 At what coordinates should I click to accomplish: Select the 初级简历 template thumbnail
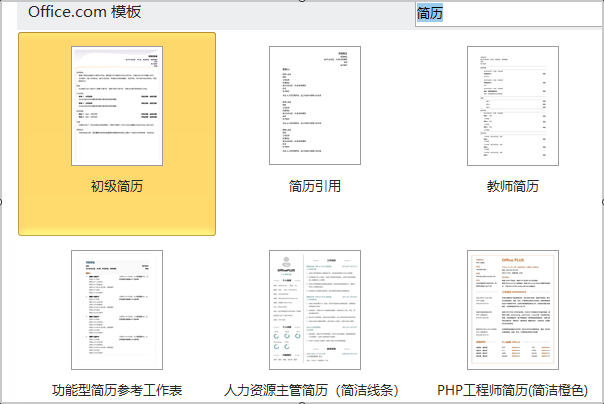coord(117,106)
